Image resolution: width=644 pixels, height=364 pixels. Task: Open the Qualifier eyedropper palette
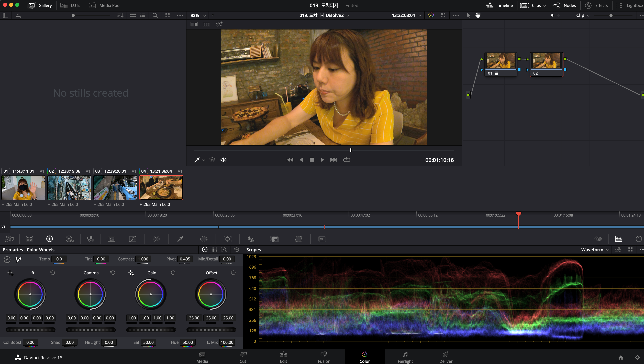tap(180, 239)
